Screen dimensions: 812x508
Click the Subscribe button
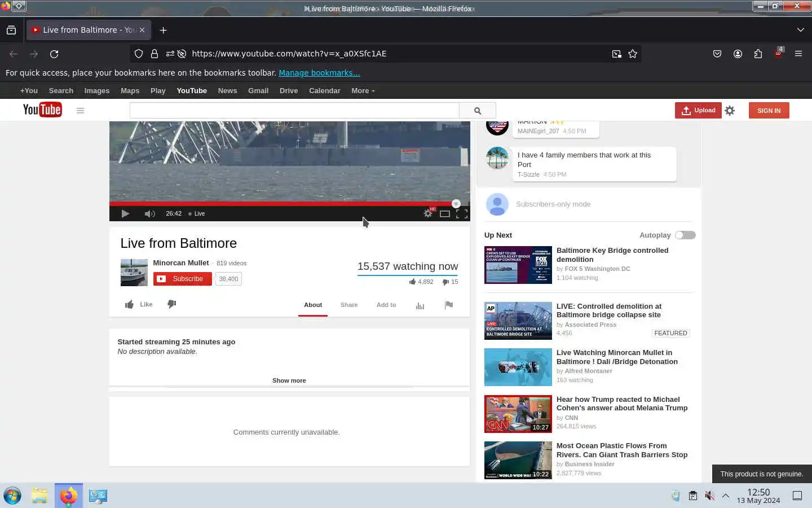(183, 279)
